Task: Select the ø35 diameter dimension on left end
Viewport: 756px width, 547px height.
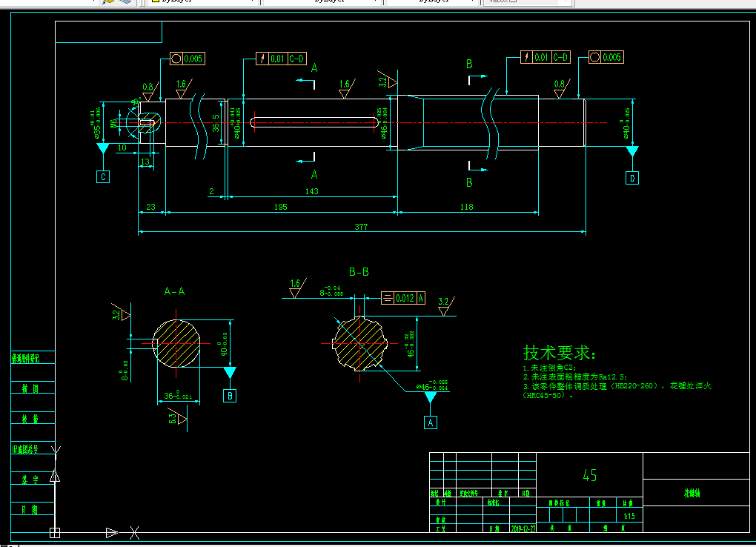Action: pos(96,124)
